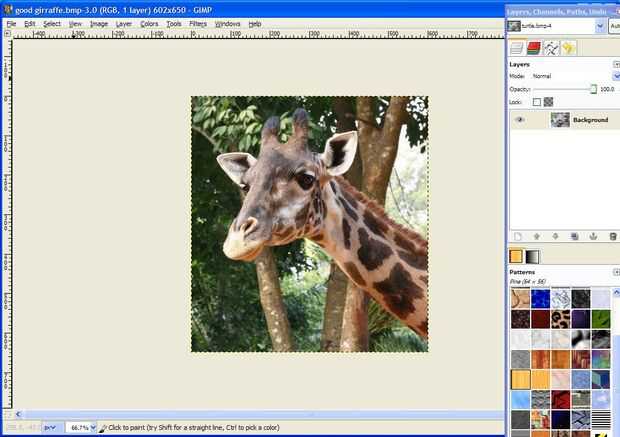Toggle the lock pixels checkbox
The width and height of the screenshot is (620, 437).
[x=536, y=102]
